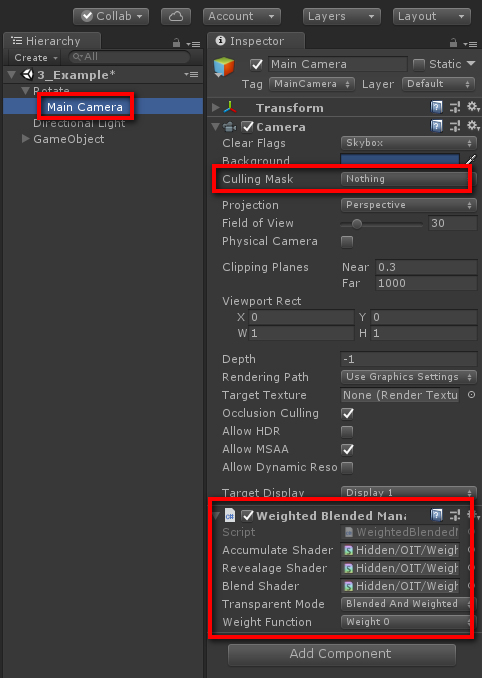
Task: Open Transform component help reference
Action: (437, 107)
